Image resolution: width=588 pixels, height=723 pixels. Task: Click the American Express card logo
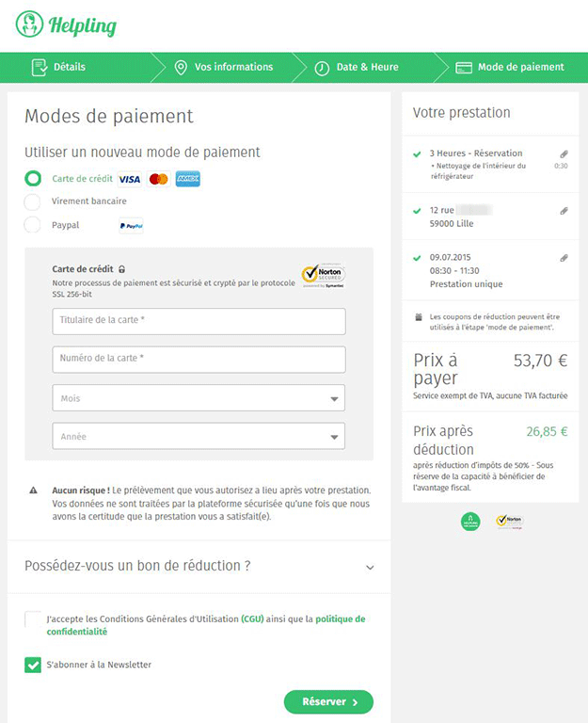(x=187, y=179)
